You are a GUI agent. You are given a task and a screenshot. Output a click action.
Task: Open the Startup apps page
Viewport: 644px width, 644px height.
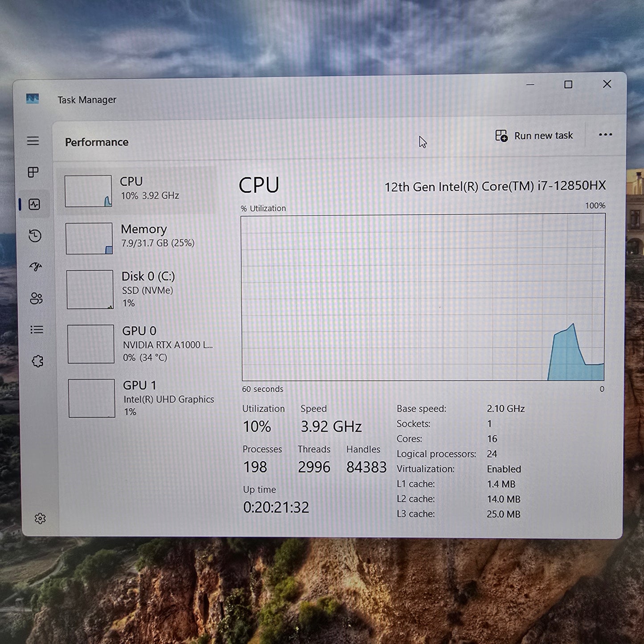tap(36, 267)
